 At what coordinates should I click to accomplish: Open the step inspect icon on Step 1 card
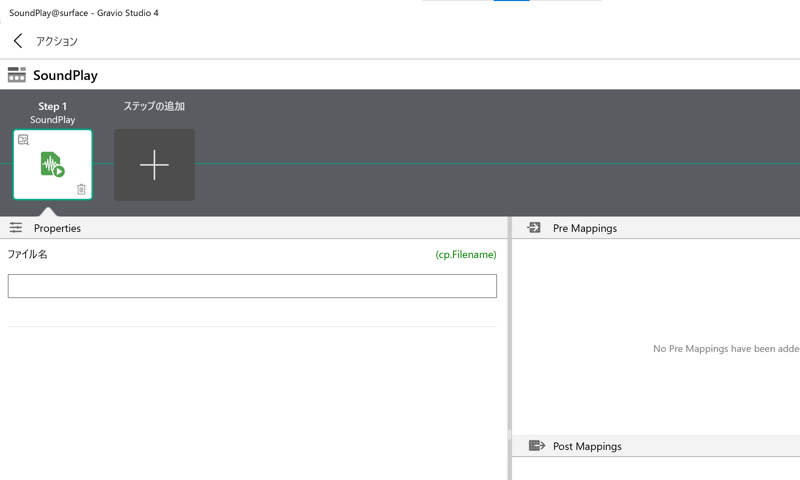23,140
